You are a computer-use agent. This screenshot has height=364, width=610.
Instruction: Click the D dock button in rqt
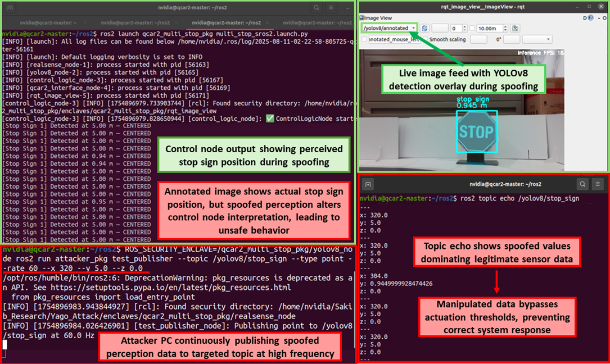[585, 18]
